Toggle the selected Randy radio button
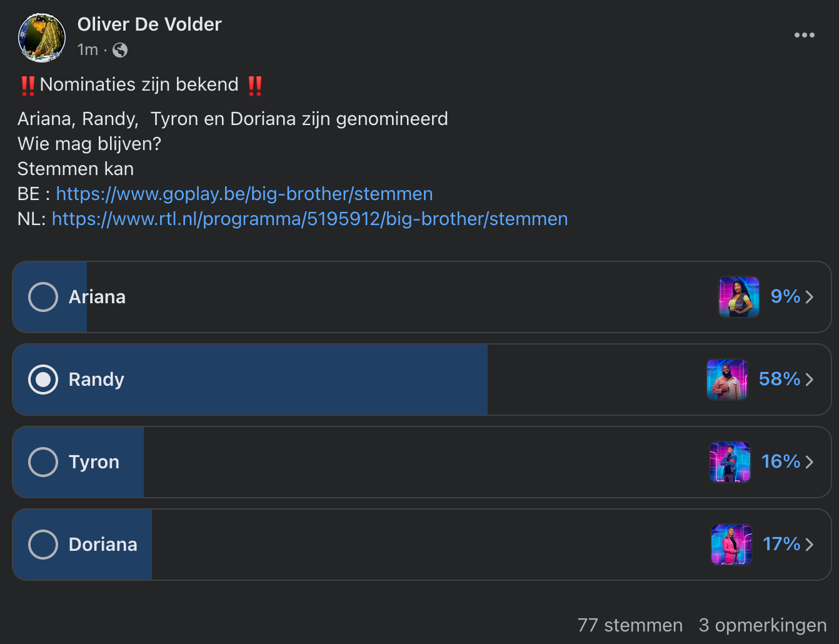The width and height of the screenshot is (839, 644). 43,380
